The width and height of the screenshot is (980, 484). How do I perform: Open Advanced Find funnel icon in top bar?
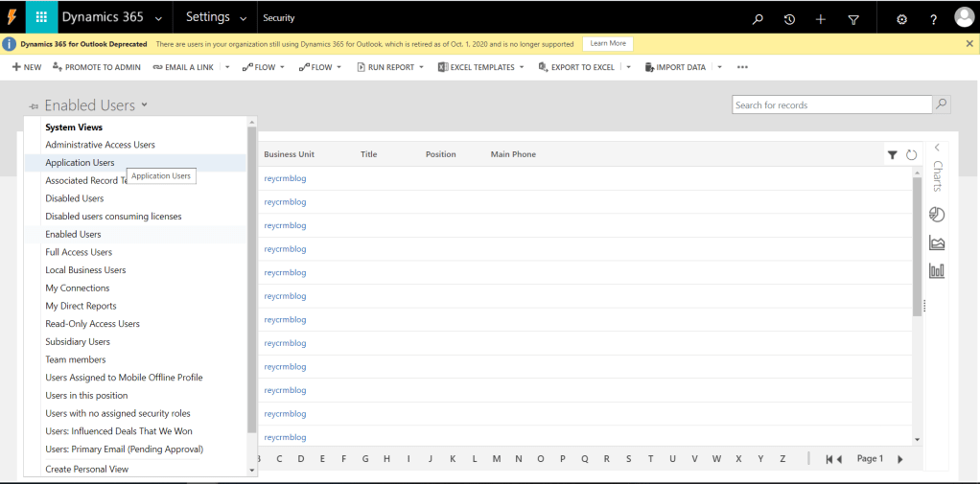tap(853, 19)
